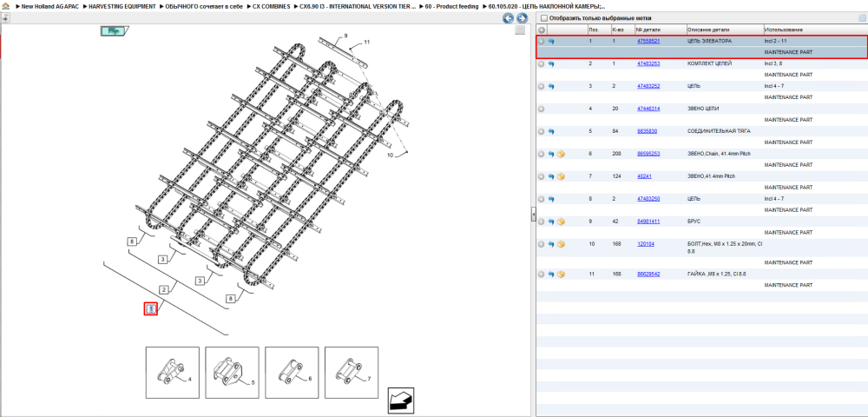Screen dimensions: 868x417
Task: Open New Holland AG APAC breadcrumb
Action: (49, 6)
